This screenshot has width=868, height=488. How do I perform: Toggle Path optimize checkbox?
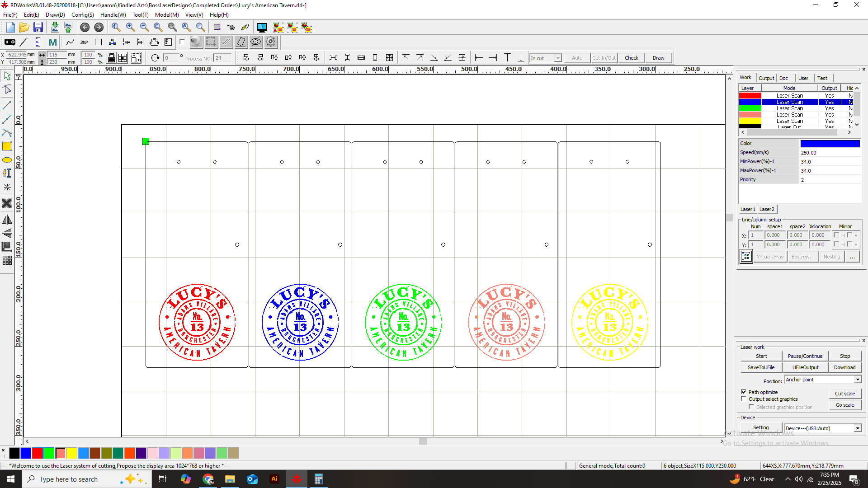coord(744,391)
